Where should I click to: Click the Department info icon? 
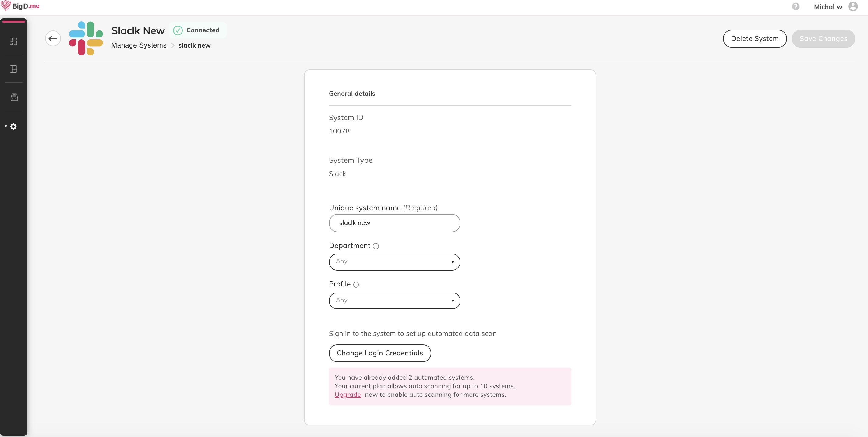[x=376, y=246]
